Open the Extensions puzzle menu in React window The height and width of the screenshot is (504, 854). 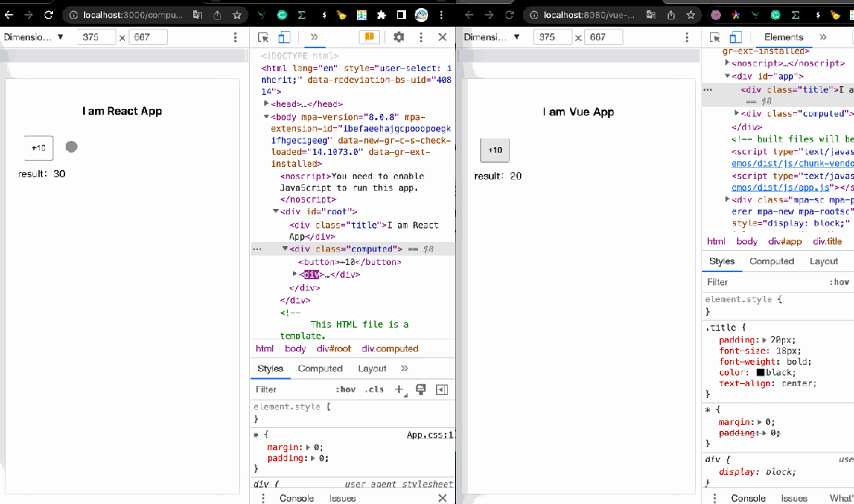381,15
